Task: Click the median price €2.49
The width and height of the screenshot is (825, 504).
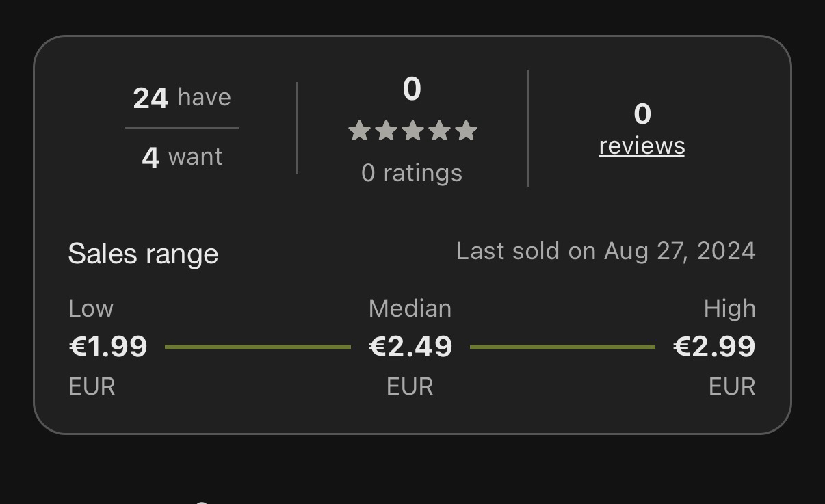Action: 410,347
